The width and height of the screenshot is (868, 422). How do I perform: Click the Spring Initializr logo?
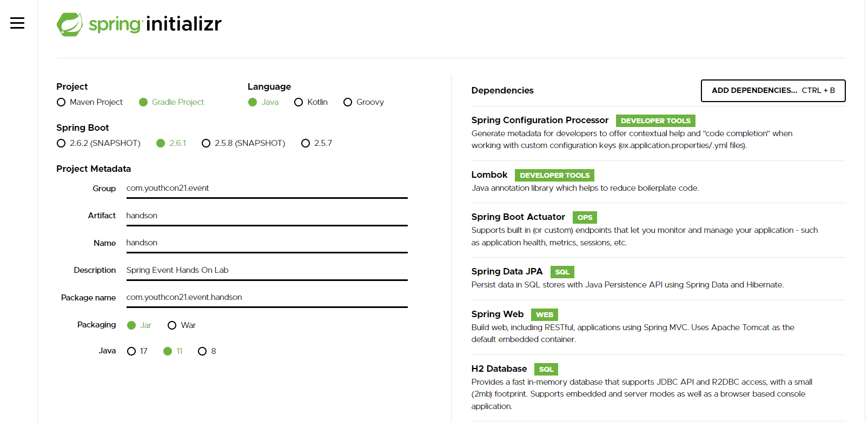click(x=139, y=24)
